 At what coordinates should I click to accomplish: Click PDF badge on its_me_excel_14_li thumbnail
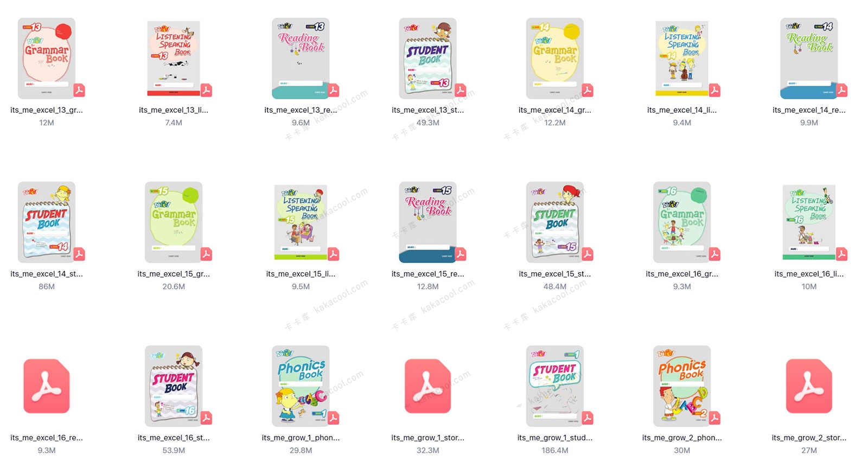(x=714, y=90)
